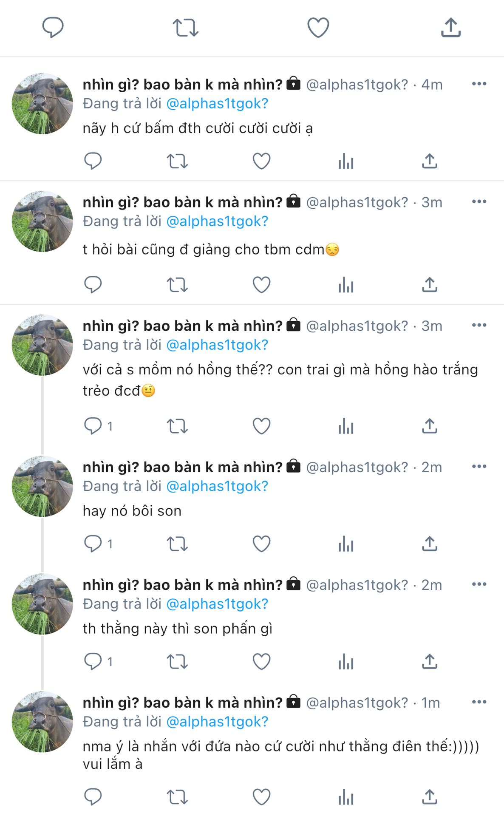The image size is (504, 816).
Task: Reply to the "hay nó bôi son" tweet
Action: pyautogui.click(x=93, y=544)
